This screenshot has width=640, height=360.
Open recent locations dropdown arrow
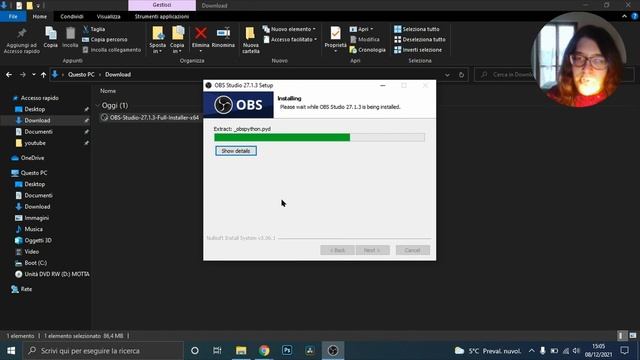33,75
